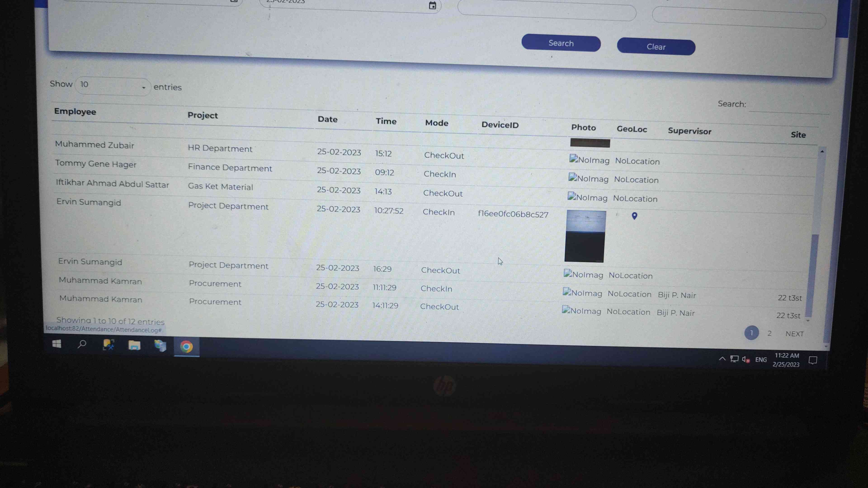This screenshot has width=868, height=488.
Task: Click the Windows Start button
Action: click(57, 344)
